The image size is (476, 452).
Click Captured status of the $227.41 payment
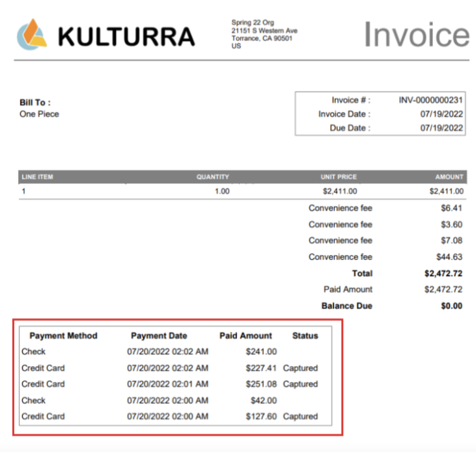300,368
